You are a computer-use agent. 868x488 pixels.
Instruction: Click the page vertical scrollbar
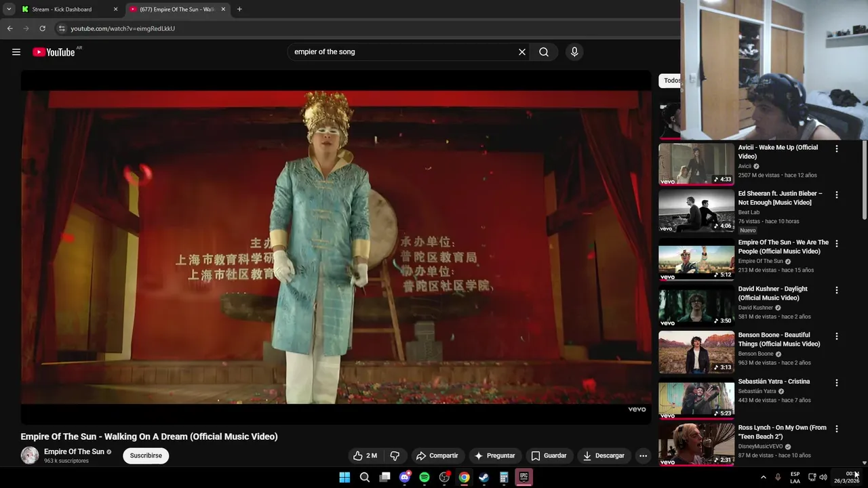864,180
